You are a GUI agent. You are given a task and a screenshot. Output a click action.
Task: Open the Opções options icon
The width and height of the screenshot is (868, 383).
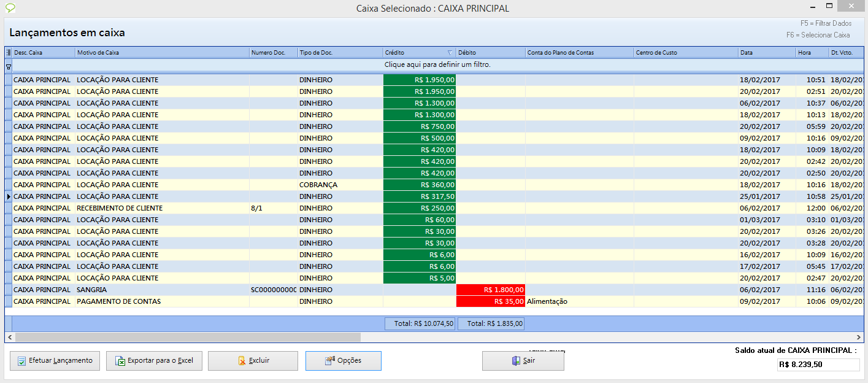pyautogui.click(x=330, y=361)
